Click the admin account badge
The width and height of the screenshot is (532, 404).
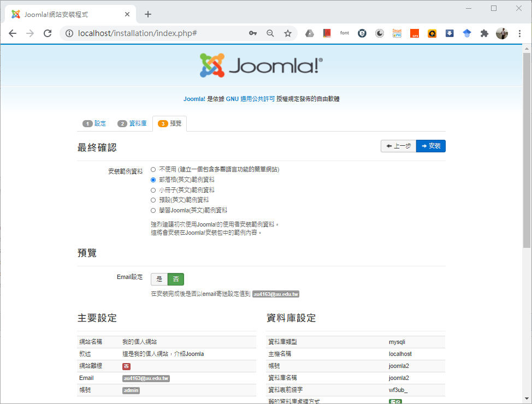131,390
